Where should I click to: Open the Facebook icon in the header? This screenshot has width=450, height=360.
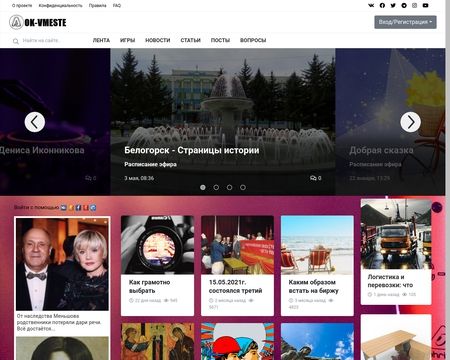[x=382, y=5]
